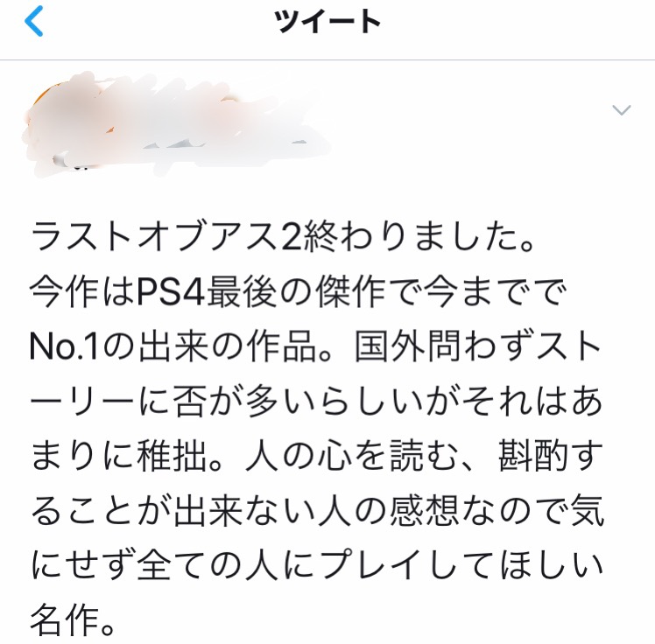Tap the word 斟酌 in the tweet
Screen dimensions: 655x644
click(x=534, y=456)
